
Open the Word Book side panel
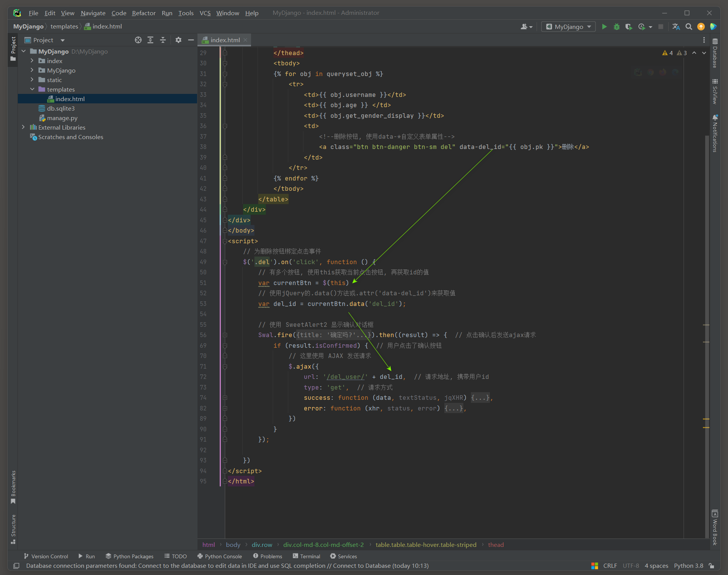pos(715,528)
